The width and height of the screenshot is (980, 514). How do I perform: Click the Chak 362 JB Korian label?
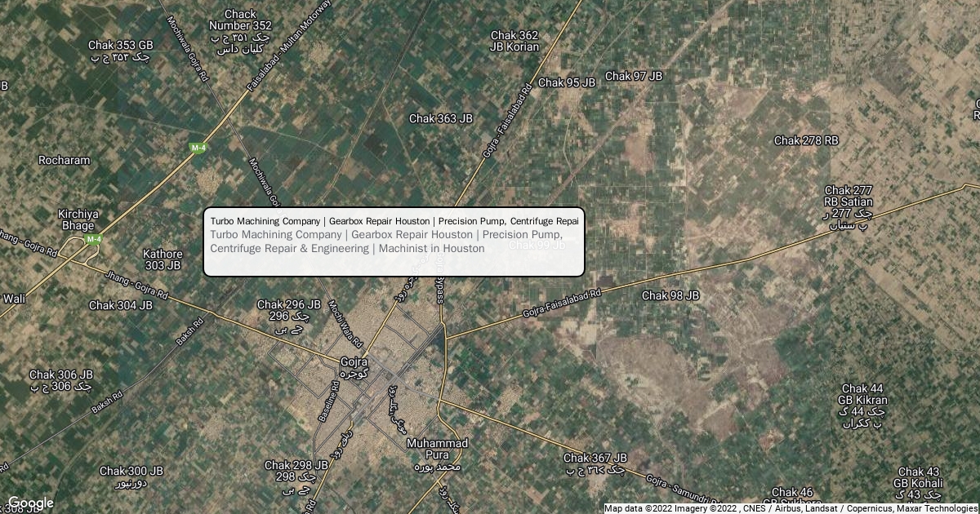(514, 41)
